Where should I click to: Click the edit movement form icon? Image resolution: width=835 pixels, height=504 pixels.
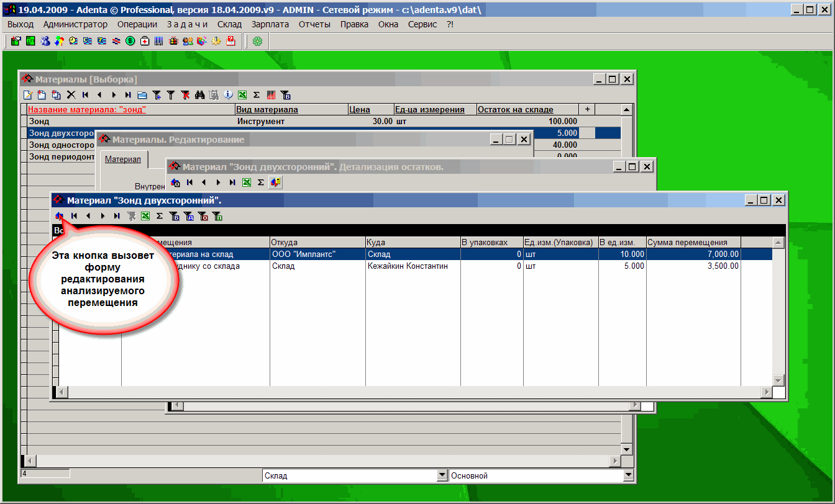[60, 216]
